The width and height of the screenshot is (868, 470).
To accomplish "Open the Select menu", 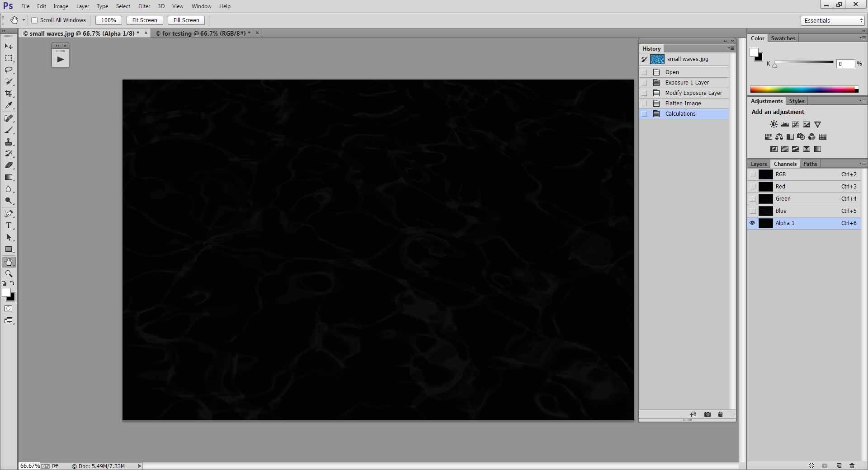I will 123,6.
